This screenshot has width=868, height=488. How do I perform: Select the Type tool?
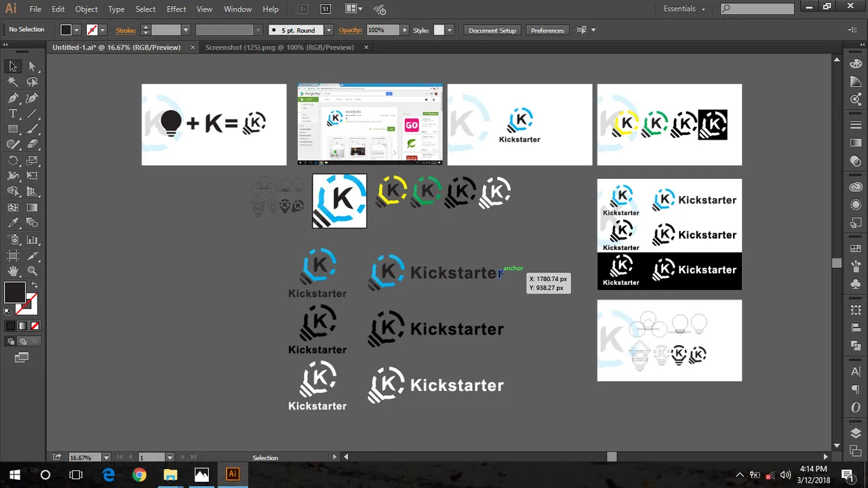13,113
